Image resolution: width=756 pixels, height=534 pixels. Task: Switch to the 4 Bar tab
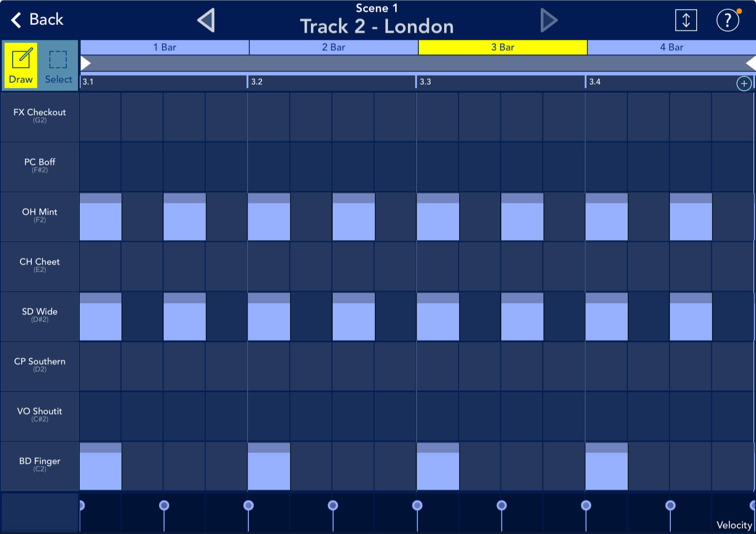click(671, 47)
